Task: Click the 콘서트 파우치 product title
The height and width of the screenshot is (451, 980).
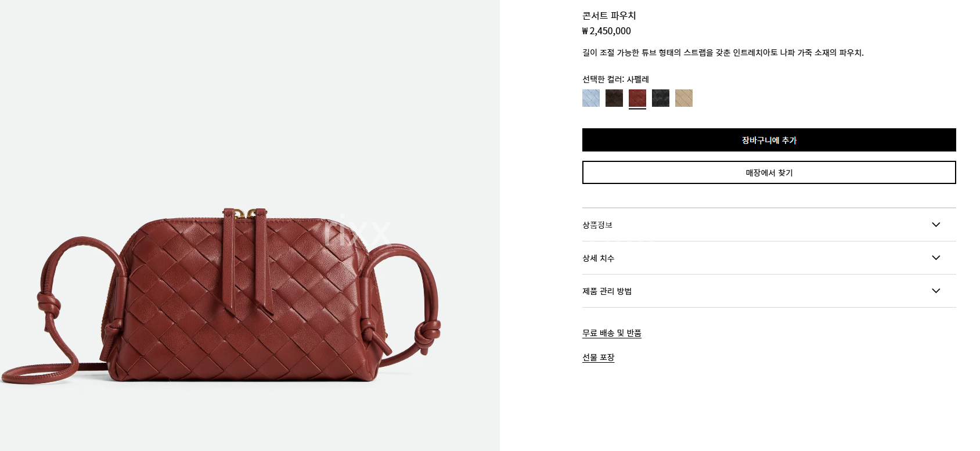Action: pos(609,16)
